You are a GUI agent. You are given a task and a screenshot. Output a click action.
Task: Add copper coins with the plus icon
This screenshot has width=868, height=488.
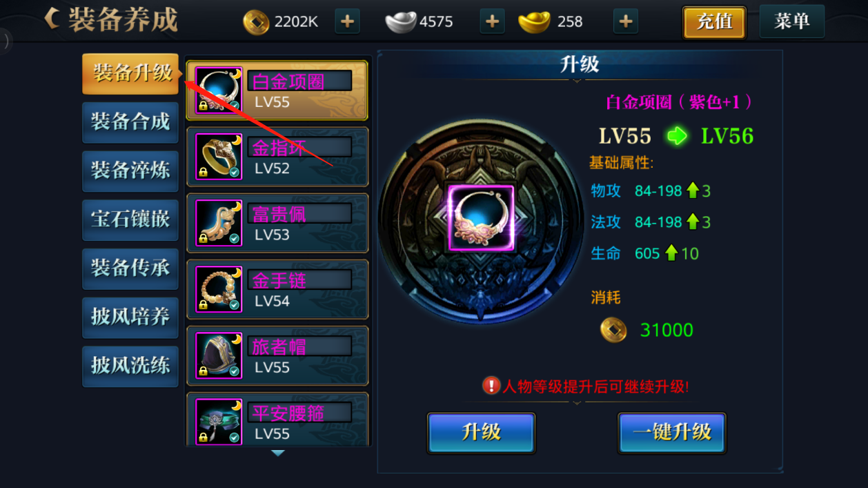tap(347, 21)
